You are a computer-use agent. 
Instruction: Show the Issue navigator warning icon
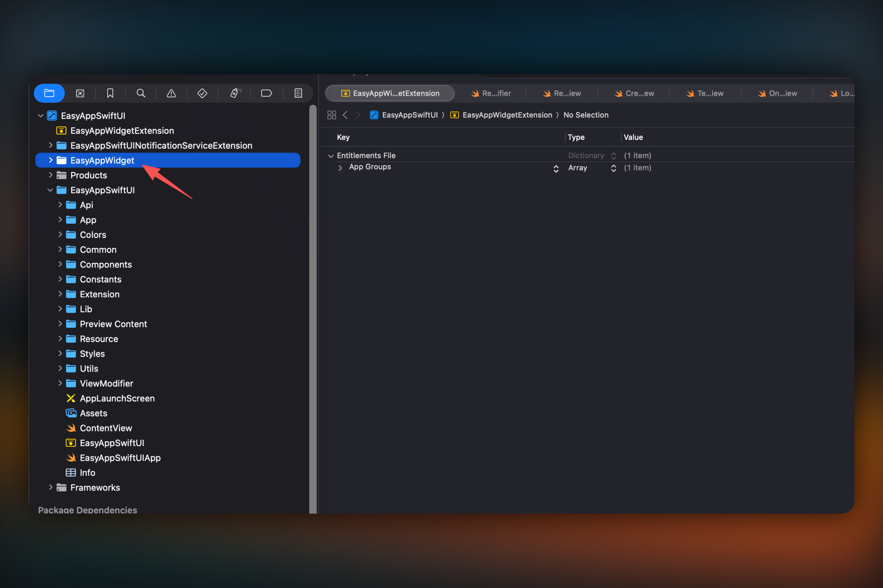pyautogui.click(x=171, y=93)
